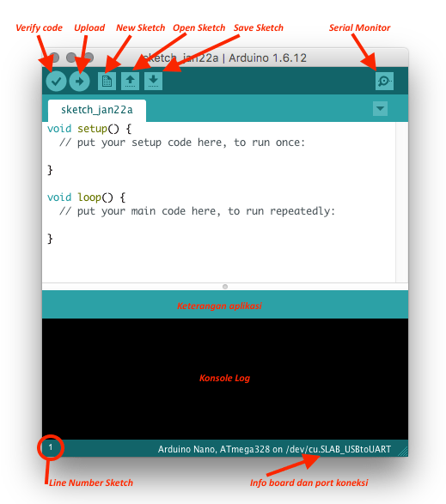Viewport: 446px width, 504px height.
Task: Click the window resize grip corner
Action: pyautogui.click(x=402, y=451)
